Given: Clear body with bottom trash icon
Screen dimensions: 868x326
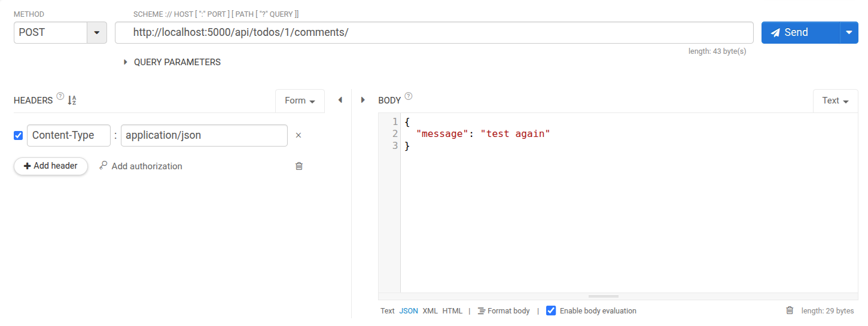Looking at the screenshot, I should pyautogui.click(x=790, y=310).
